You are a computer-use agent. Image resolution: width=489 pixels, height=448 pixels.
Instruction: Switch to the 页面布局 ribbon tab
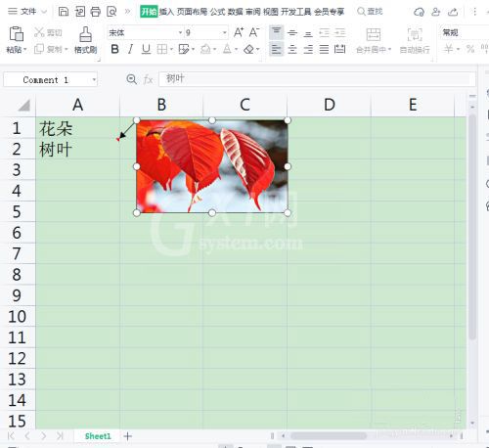pos(192,12)
